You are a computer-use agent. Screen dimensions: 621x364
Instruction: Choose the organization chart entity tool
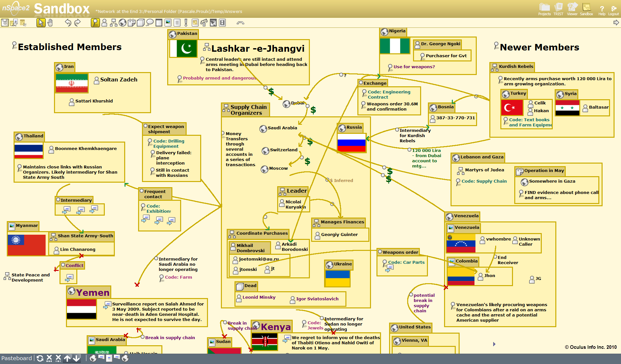114,23
